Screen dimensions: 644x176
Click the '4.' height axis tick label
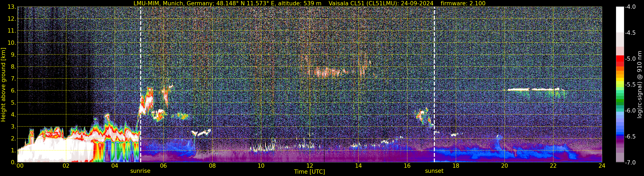(x=13, y=114)
